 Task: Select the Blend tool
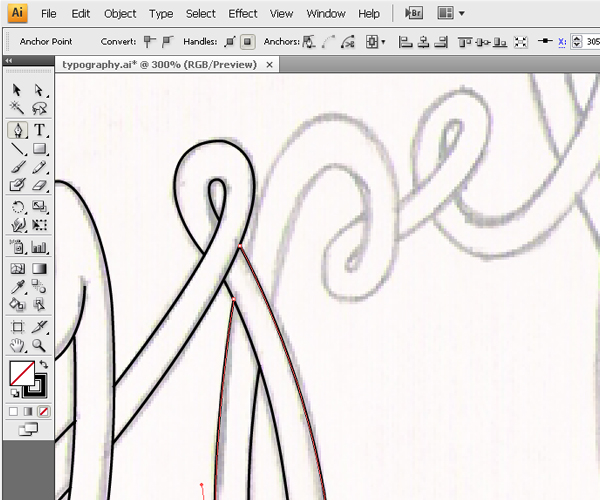pyautogui.click(x=39, y=287)
